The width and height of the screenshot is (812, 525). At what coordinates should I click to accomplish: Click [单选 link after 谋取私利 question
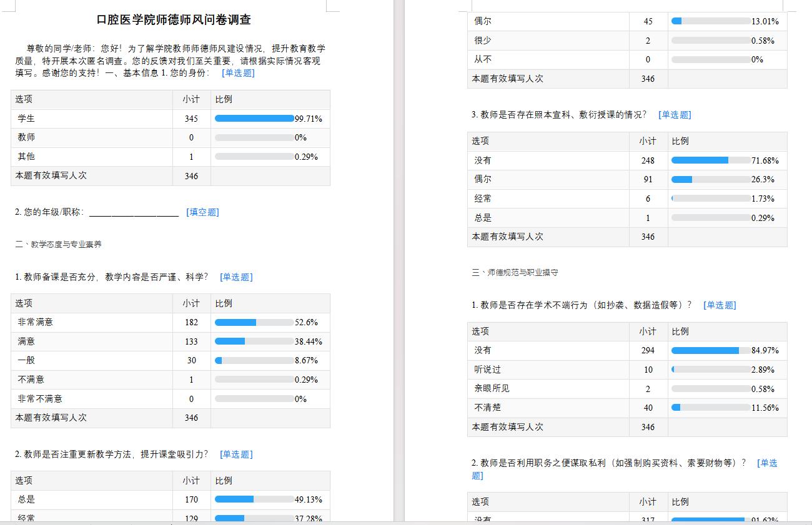coord(767,463)
